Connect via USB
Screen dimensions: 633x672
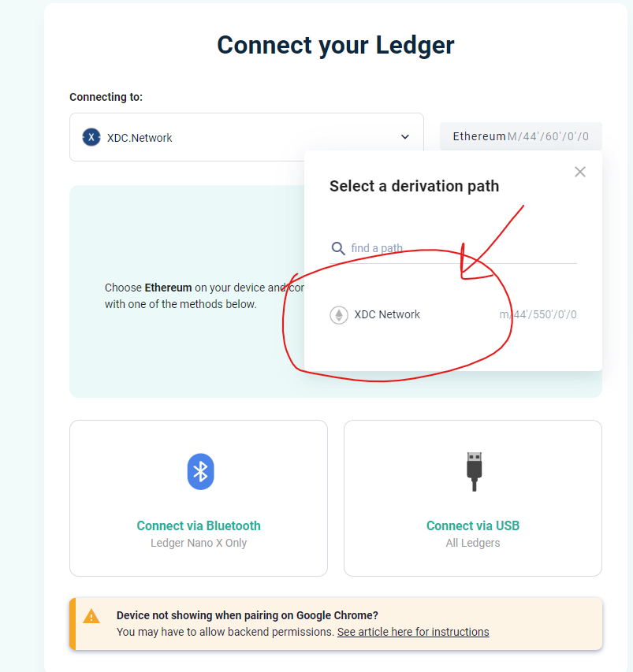pyautogui.click(x=473, y=498)
